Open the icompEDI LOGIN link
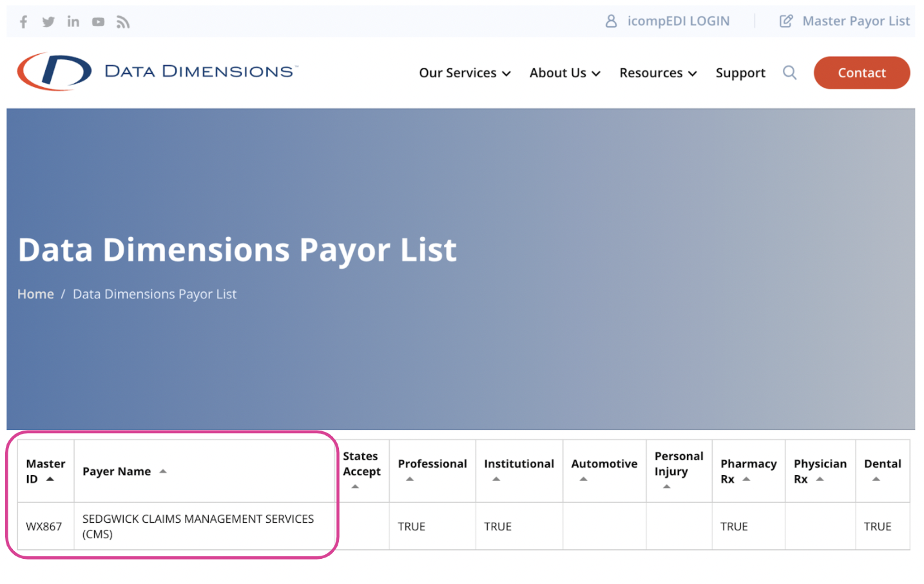This screenshot has height=584, width=924. tap(679, 21)
